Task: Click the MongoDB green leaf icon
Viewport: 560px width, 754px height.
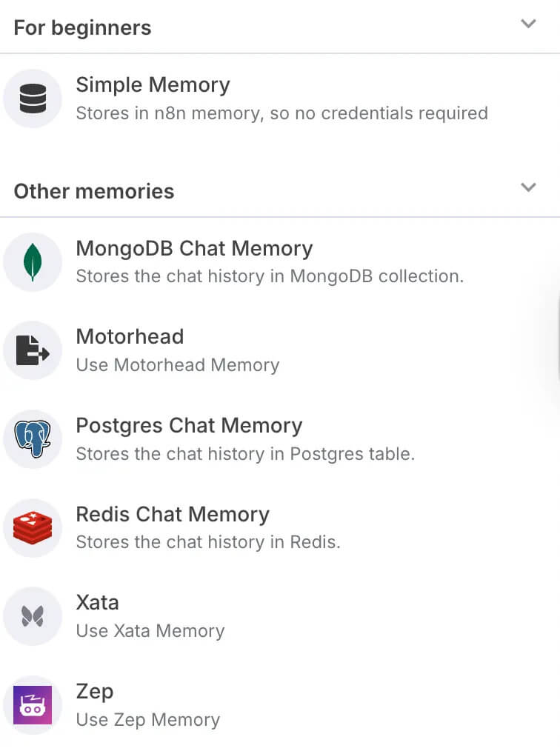Action: tap(33, 262)
